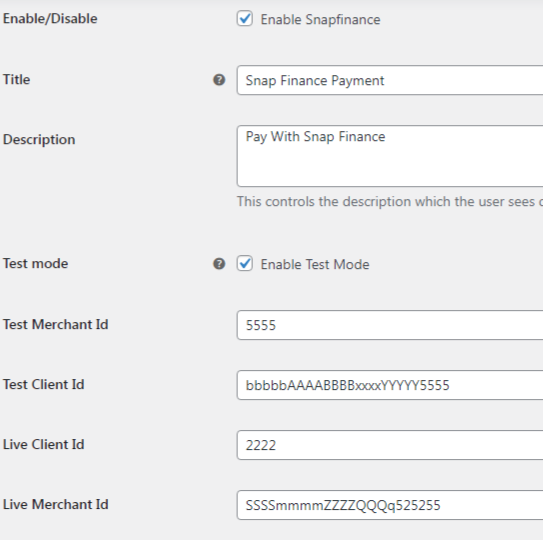
Task: Click the help icon next to Title
Action: point(219,80)
